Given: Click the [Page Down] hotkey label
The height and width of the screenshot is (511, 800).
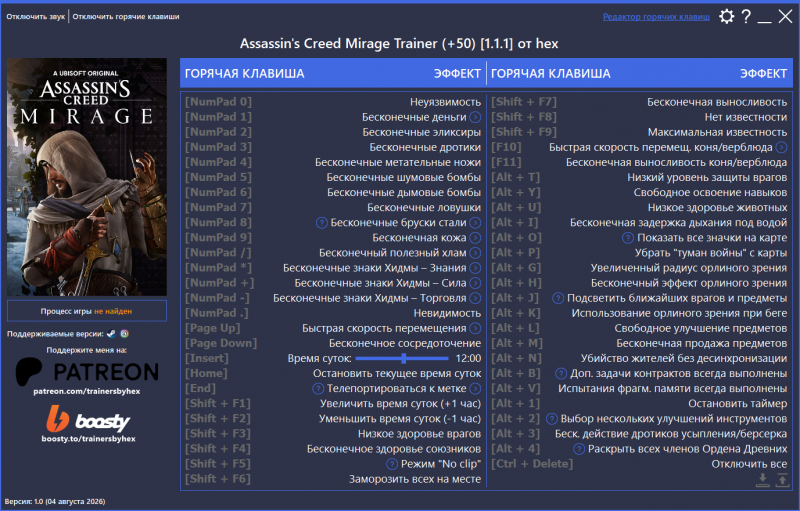Looking at the screenshot, I should click(221, 343).
